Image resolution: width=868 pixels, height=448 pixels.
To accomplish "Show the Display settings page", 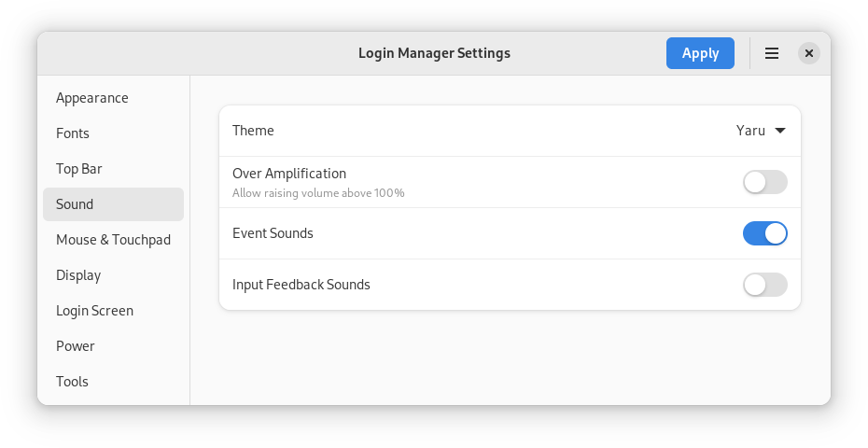I will point(78,275).
